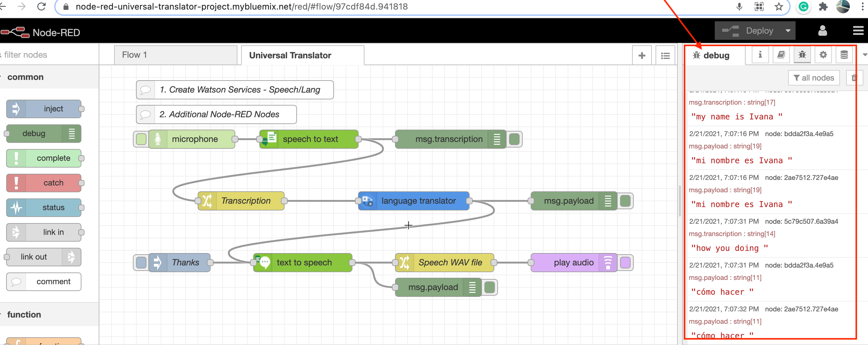
Task: Toggle the text to speech msg.payload debug button
Action: 489,287
